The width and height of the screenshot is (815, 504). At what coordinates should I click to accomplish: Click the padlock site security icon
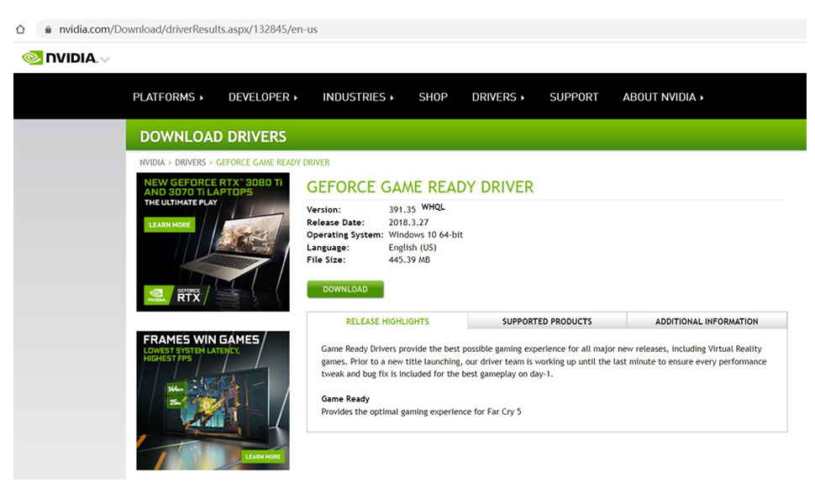click(49, 29)
